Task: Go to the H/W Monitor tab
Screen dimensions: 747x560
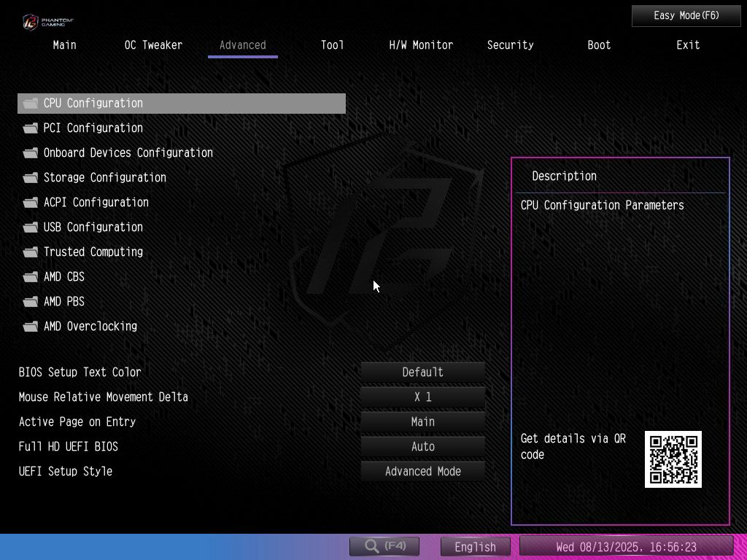Action: (x=421, y=45)
